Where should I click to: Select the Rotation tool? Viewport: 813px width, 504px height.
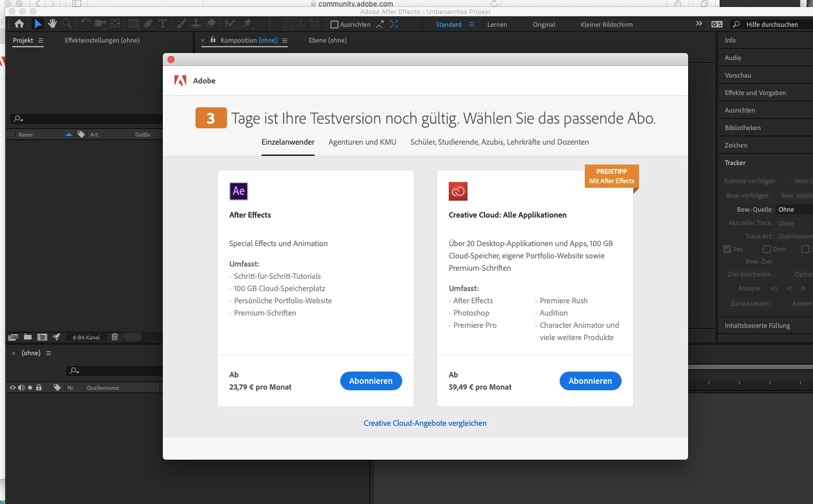pos(86,24)
